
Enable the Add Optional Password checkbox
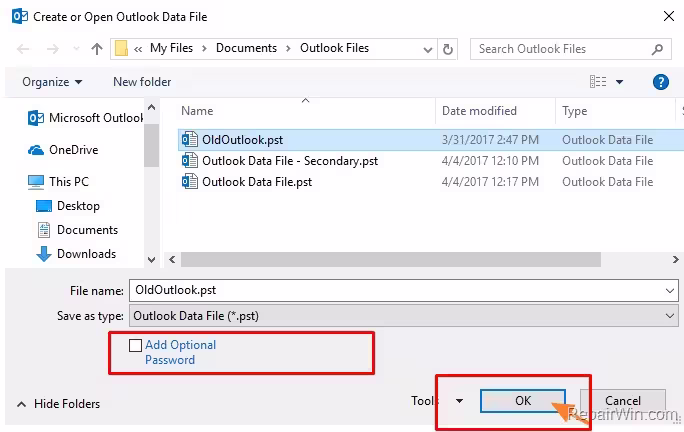pos(135,345)
